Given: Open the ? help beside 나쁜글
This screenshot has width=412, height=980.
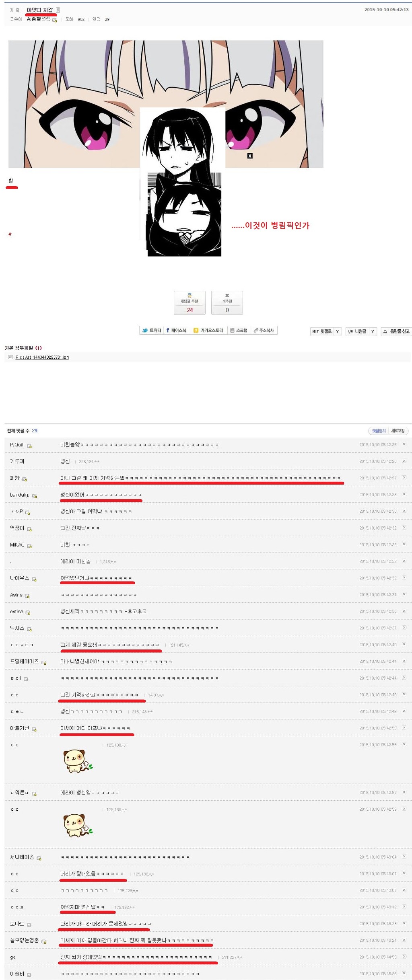Looking at the screenshot, I should (x=373, y=331).
